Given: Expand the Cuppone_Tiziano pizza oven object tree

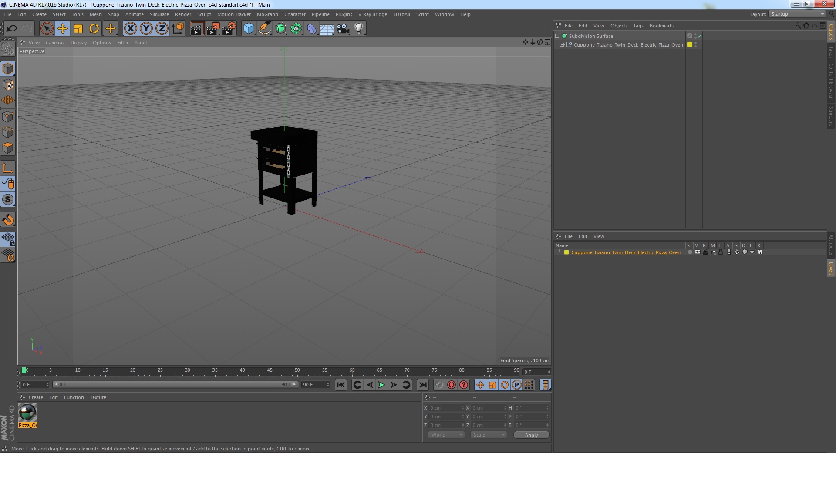Looking at the screenshot, I should pyautogui.click(x=562, y=45).
